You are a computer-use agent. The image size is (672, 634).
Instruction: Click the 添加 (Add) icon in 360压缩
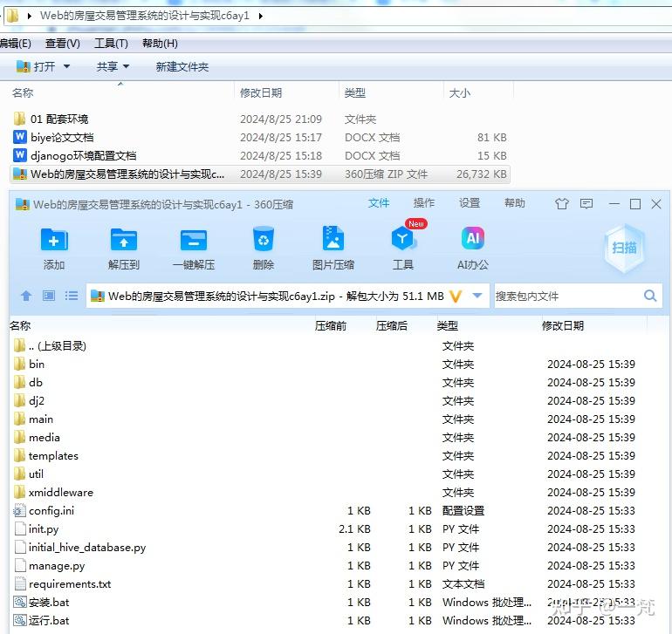pyautogui.click(x=54, y=240)
